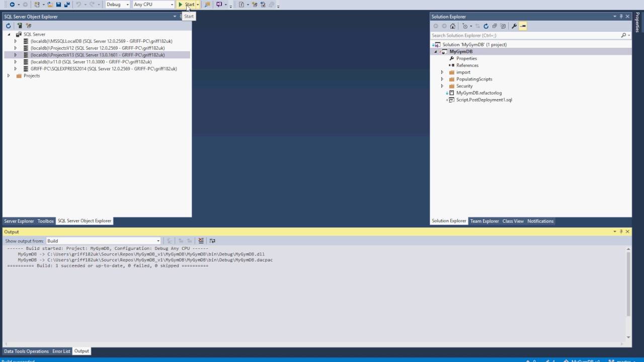Select Solution 'MyGymDB' (1 project) node
The image size is (644, 362).
(474, 45)
